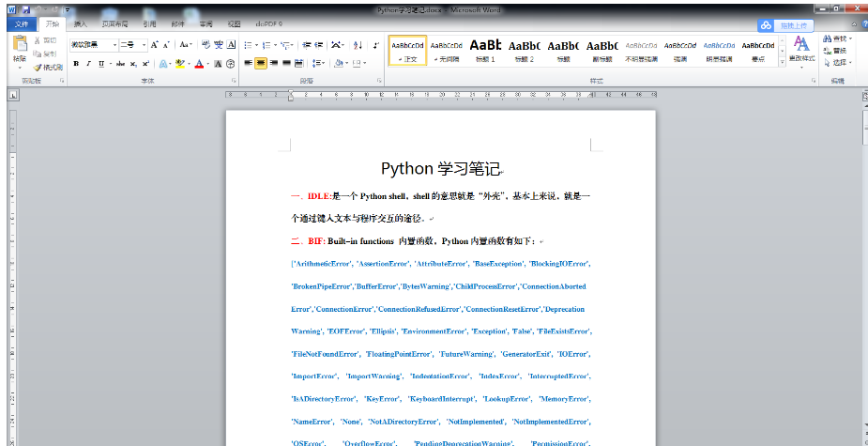868x446 pixels.
Task: Click the Paste clipboard icon
Action: pyautogui.click(x=20, y=43)
